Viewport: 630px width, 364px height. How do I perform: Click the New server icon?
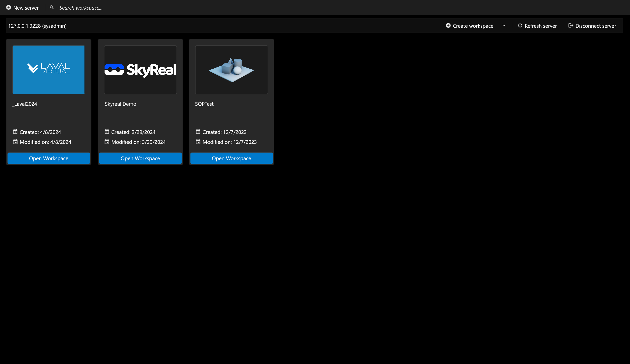(x=9, y=7)
